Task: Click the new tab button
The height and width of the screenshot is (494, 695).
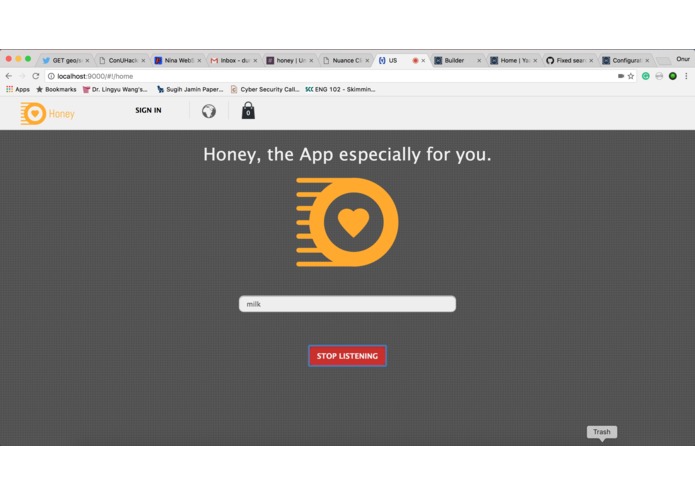Action: [664, 61]
